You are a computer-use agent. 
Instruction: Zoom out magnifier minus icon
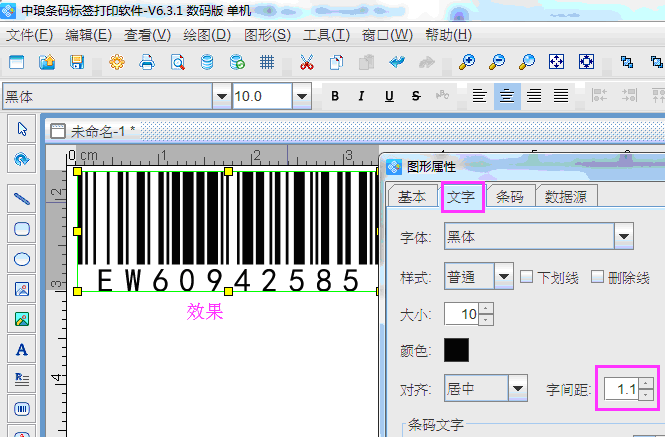[x=497, y=62]
